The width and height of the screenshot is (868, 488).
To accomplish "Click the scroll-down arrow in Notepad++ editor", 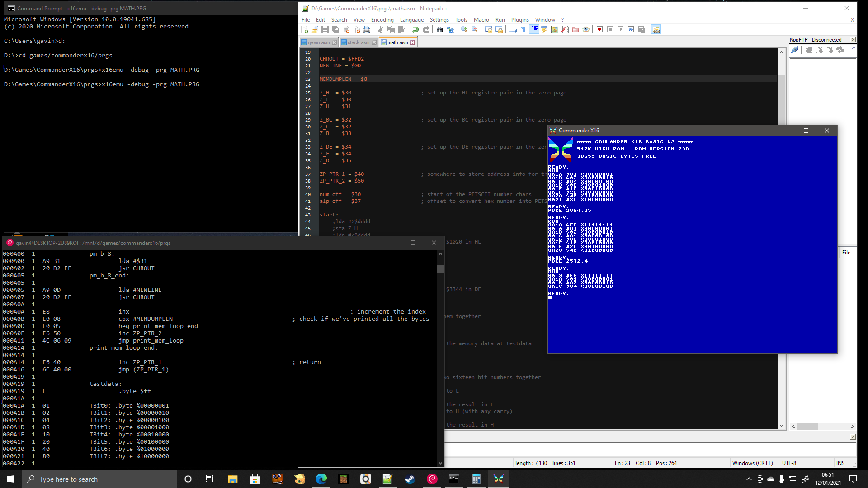I will coord(781,426).
